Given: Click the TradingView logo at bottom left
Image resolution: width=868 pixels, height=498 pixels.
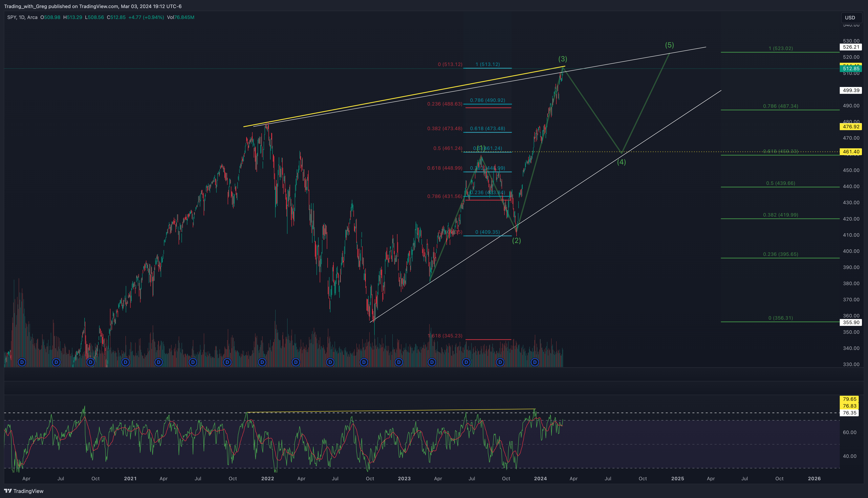Looking at the screenshot, I should pyautogui.click(x=24, y=491).
